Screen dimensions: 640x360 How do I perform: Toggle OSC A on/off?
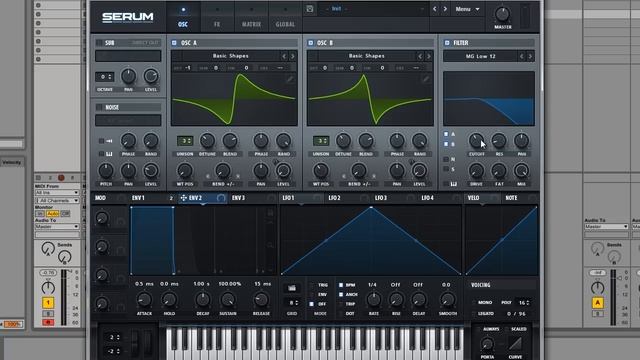[174, 43]
